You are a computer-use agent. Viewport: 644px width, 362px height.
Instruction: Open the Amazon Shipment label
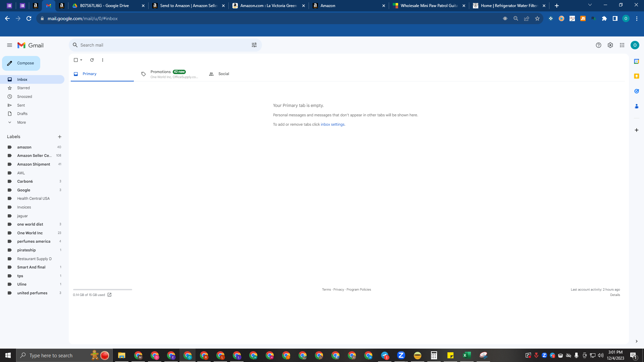[x=32, y=165]
